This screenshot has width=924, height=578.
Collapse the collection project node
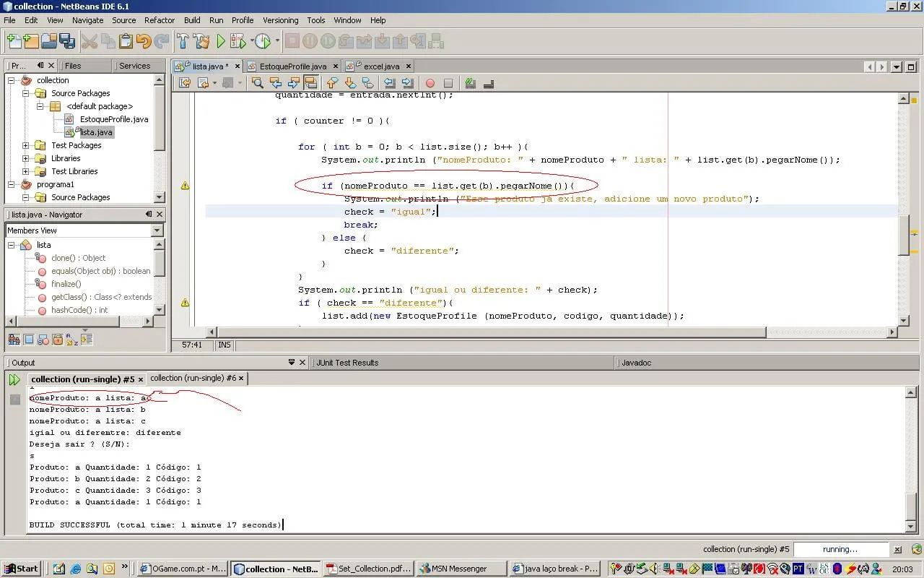(12, 80)
